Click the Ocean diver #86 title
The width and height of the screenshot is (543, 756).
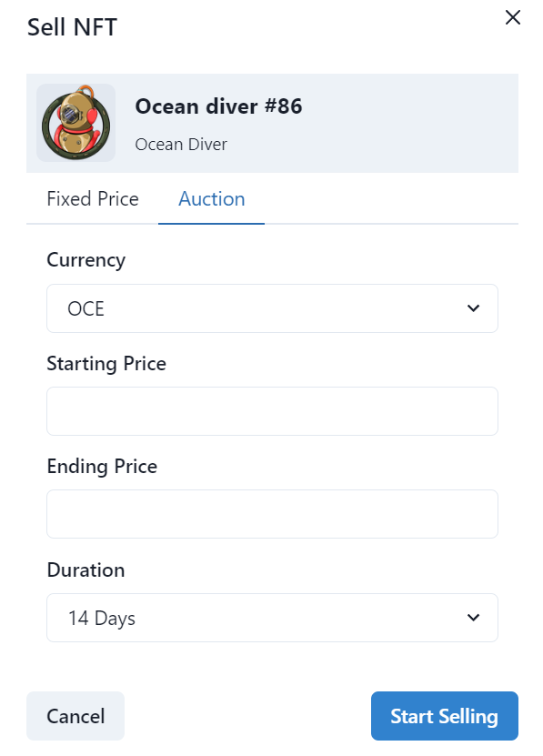pos(218,106)
